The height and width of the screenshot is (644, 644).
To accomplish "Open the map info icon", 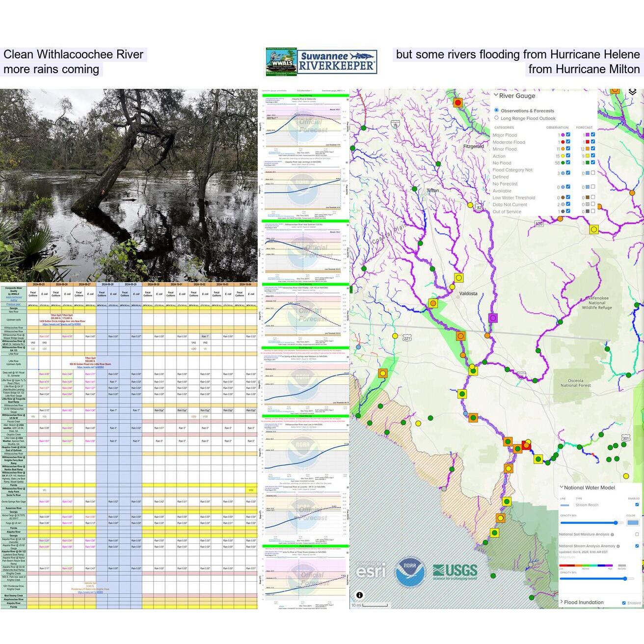I will click(x=359, y=595).
